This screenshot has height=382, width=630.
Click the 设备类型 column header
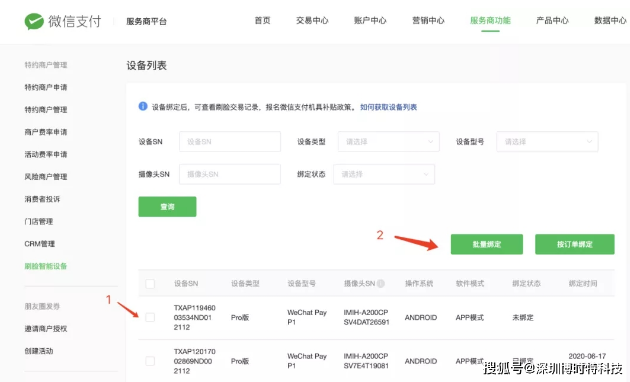245,284
